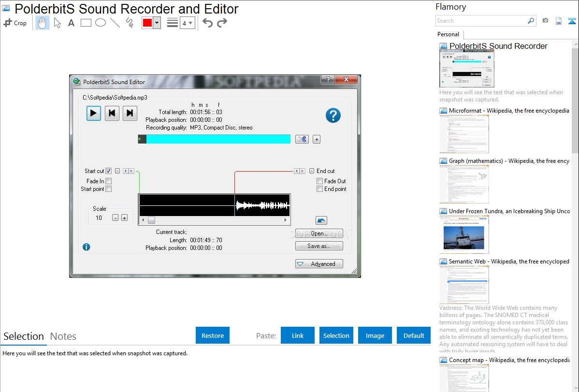Click the line thickness icon
The height and width of the screenshot is (392, 579).
click(172, 23)
